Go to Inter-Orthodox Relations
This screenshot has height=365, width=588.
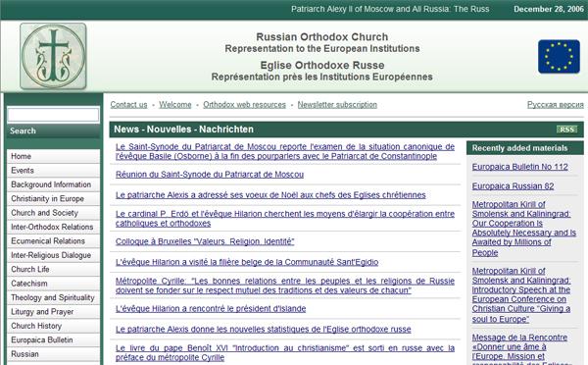(x=53, y=227)
